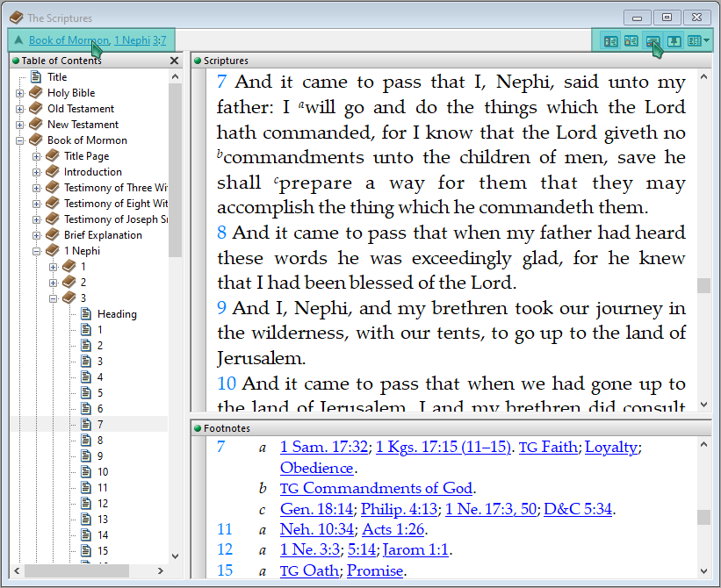Click the page icon of verse 6

86,408
